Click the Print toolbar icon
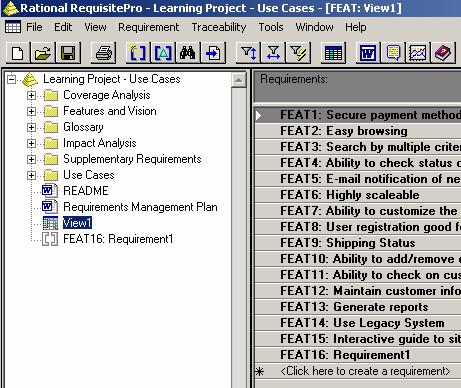Viewport: 461px width, 388px height. [x=104, y=53]
